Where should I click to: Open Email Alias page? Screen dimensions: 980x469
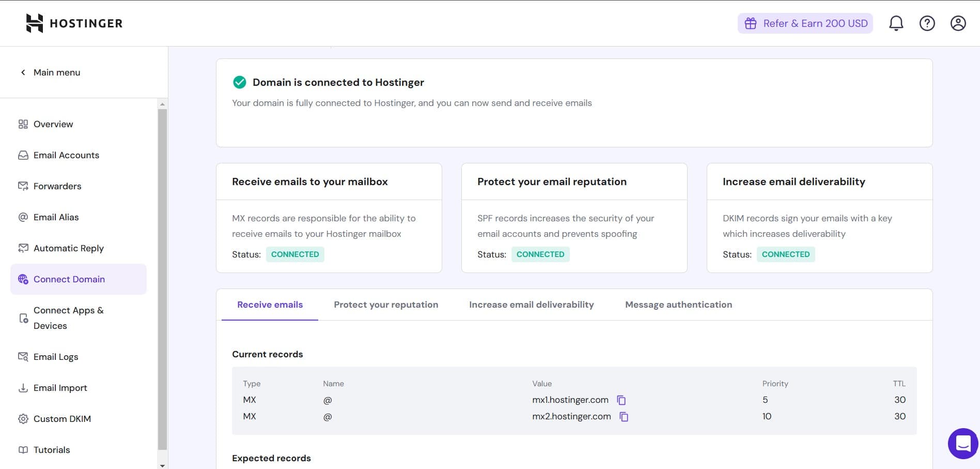click(79, 217)
